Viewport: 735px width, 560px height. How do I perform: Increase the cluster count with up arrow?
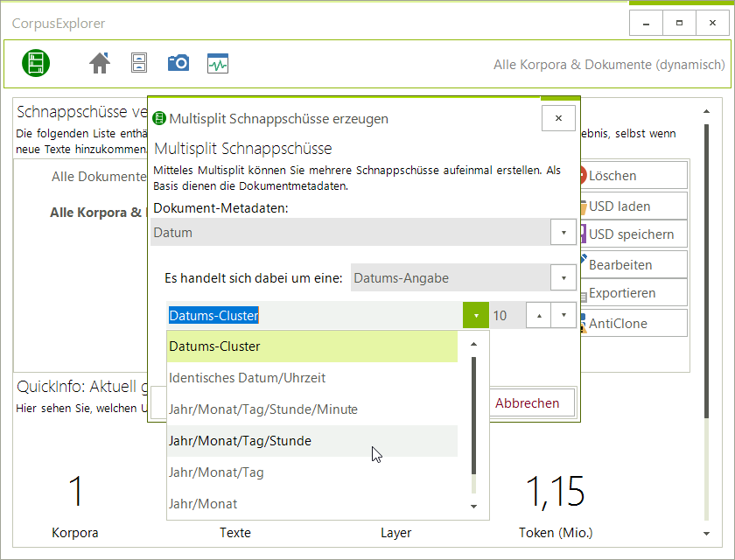pos(538,315)
